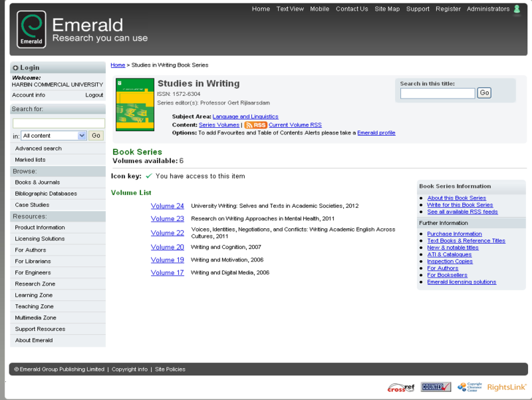Open the Series Volumes link
Image resolution: width=532 pixels, height=400 pixels.
coord(219,125)
